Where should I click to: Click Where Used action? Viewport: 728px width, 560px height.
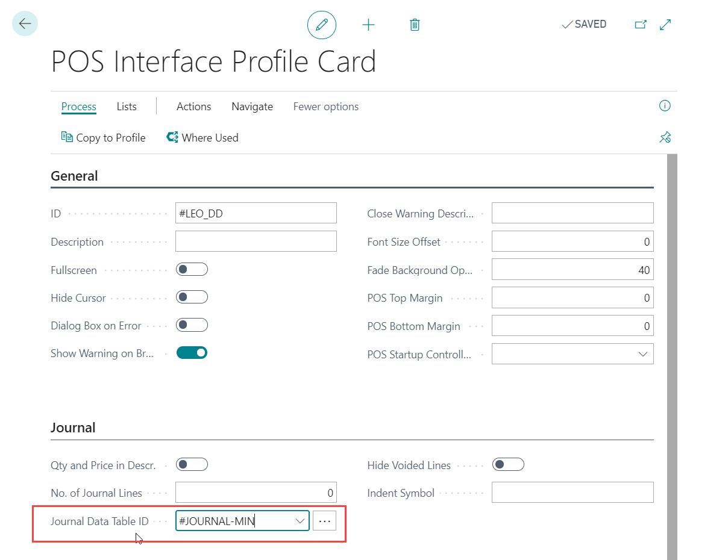click(202, 138)
